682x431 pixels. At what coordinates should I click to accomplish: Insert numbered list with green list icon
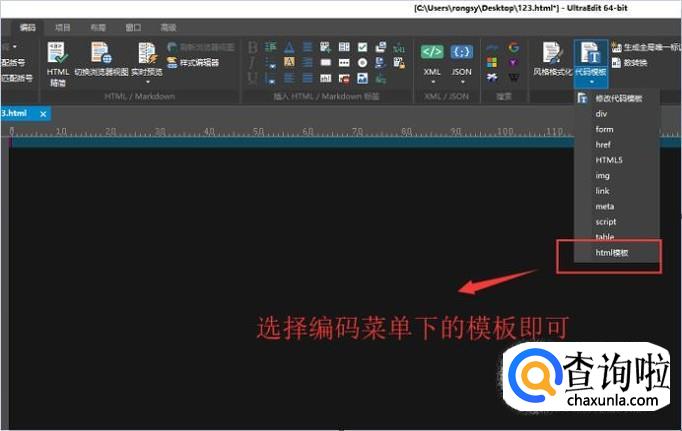pyautogui.click(x=271, y=47)
